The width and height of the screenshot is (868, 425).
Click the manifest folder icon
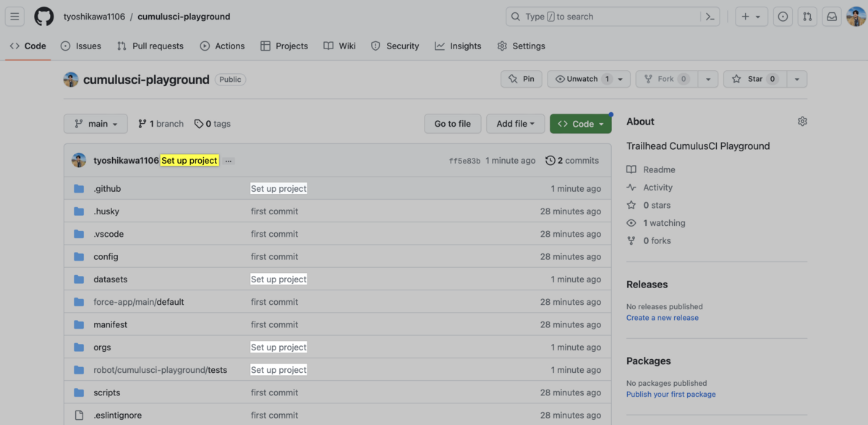79,324
